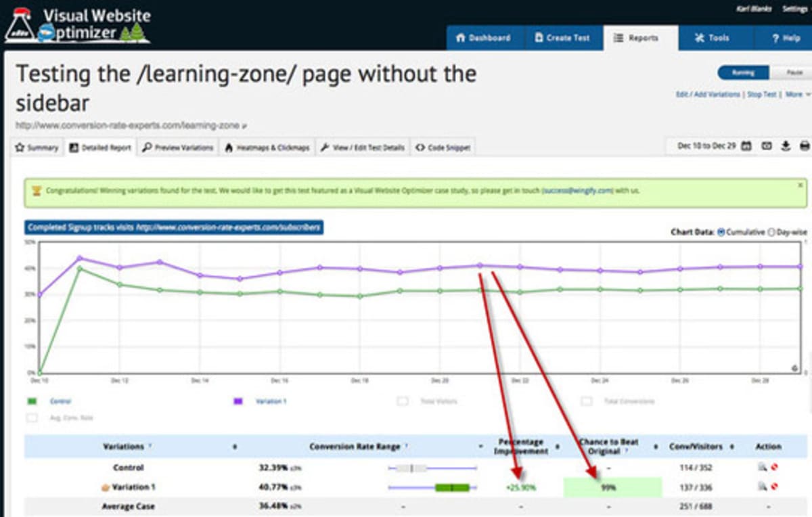This screenshot has width=812, height=517.
Task: Click the external link icon after the URL
Action: (x=244, y=126)
